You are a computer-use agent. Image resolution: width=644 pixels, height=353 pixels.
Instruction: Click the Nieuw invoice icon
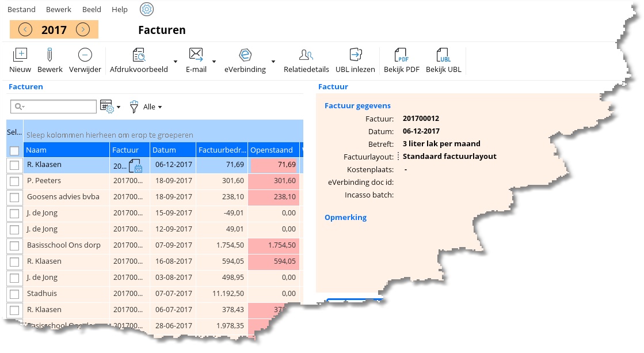pyautogui.click(x=20, y=55)
